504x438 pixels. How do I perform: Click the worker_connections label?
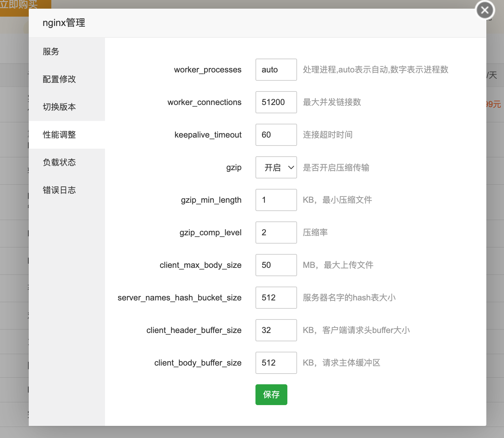(205, 102)
